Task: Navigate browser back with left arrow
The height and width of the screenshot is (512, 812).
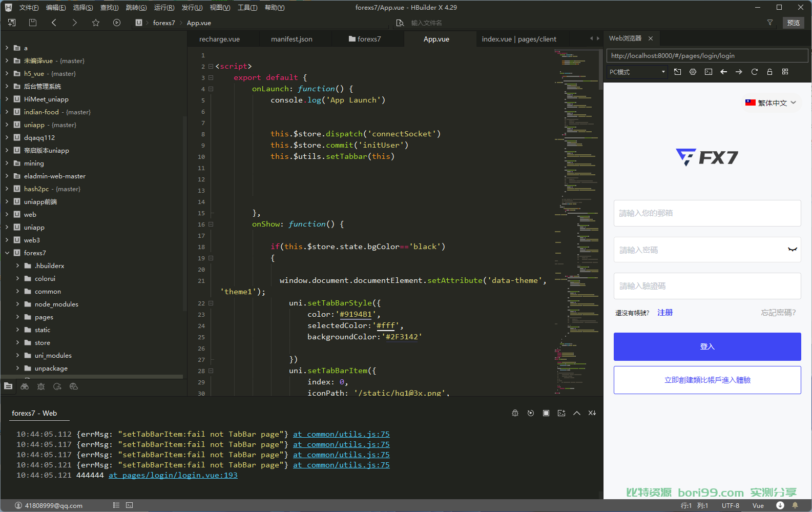Action: 723,72
